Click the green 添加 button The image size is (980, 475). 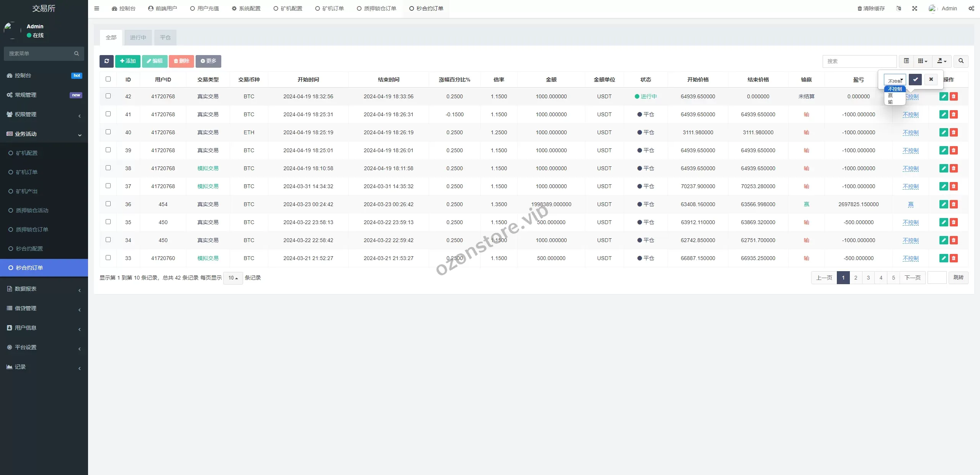pyautogui.click(x=128, y=61)
